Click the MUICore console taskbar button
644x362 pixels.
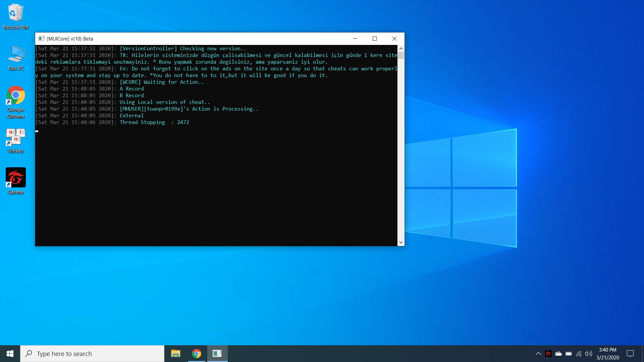click(217, 354)
